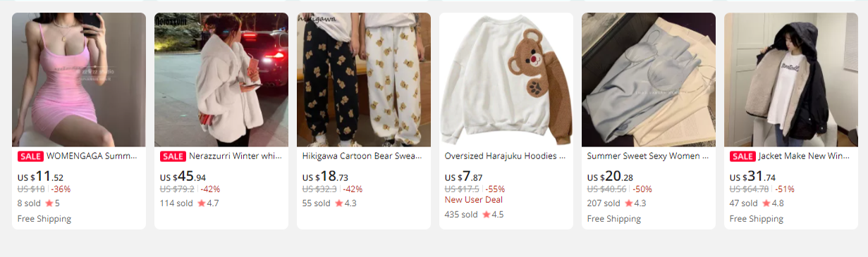Click SALE badge on Nerazzurri Winter listing
Screen dimensions: 868x257
tap(173, 156)
